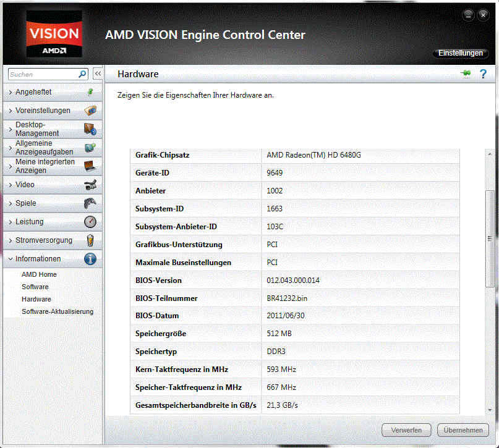Image resolution: width=499 pixels, height=448 pixels.
Task: Click the scrollbar up arrow
Action: 490,154
